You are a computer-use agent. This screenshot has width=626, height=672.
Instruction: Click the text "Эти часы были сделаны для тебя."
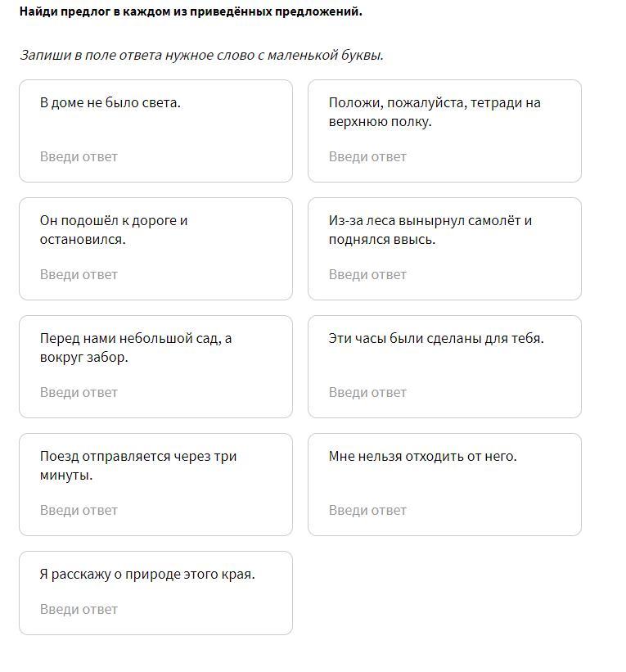pyautogui.click(x=436, y=338)
